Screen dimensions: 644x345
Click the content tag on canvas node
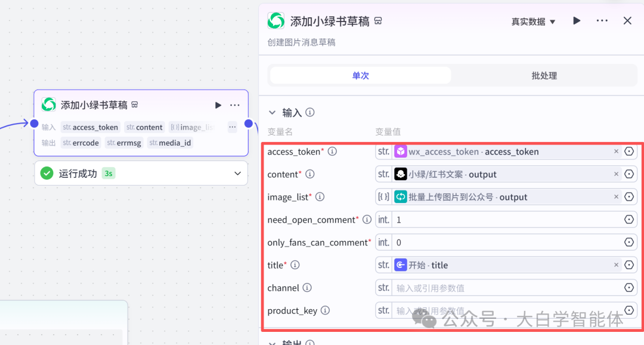(x=144, y=127)
